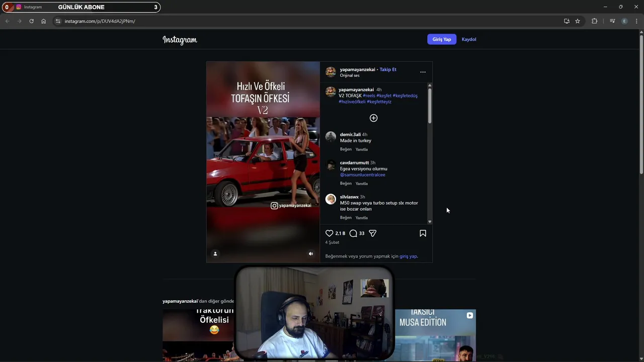This screenshot has width=644, height=362.
Task: Like the post with the heart icon
Action: click(x=330, y=233)
